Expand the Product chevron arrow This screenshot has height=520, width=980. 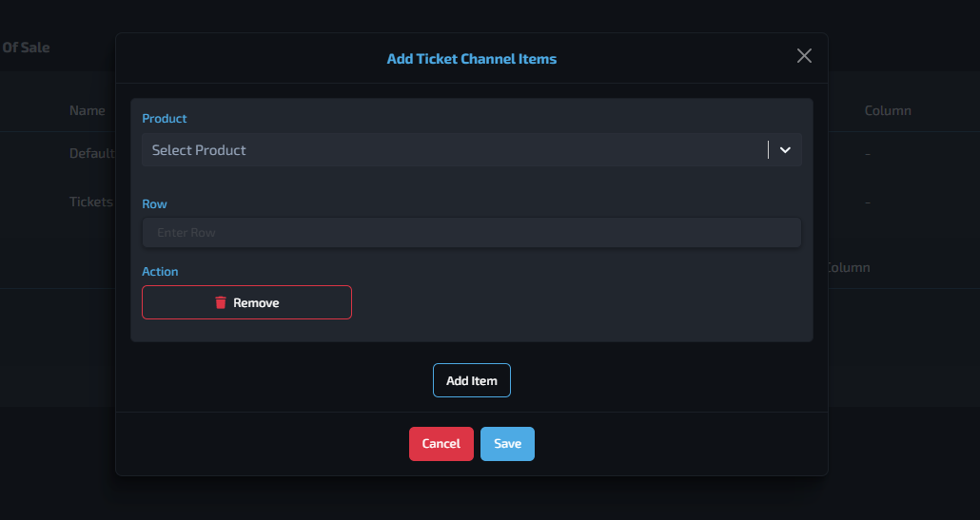click(x=785, y=150)
